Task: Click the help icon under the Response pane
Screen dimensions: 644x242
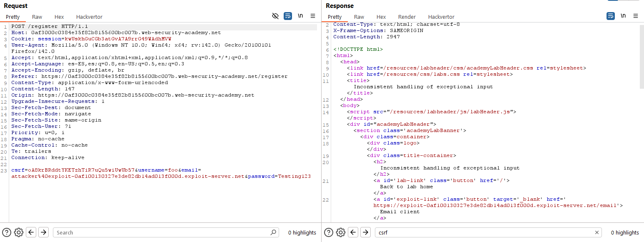Action: (x=329, y=232)
